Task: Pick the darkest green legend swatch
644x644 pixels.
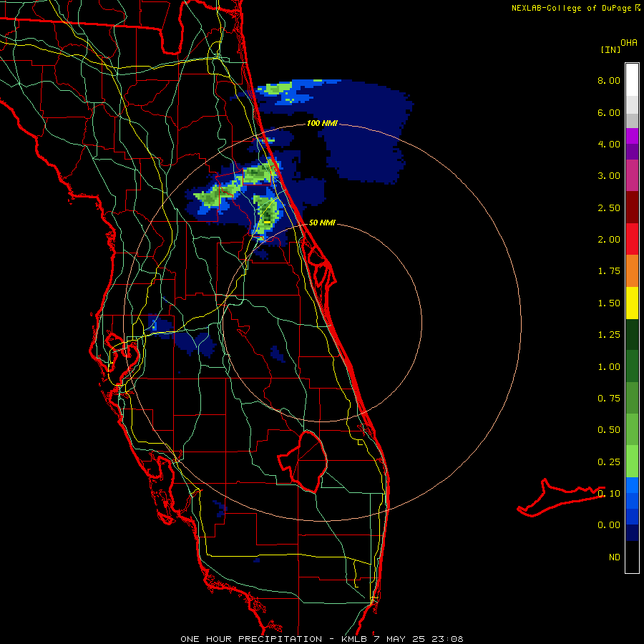Action: coord(632,335)
